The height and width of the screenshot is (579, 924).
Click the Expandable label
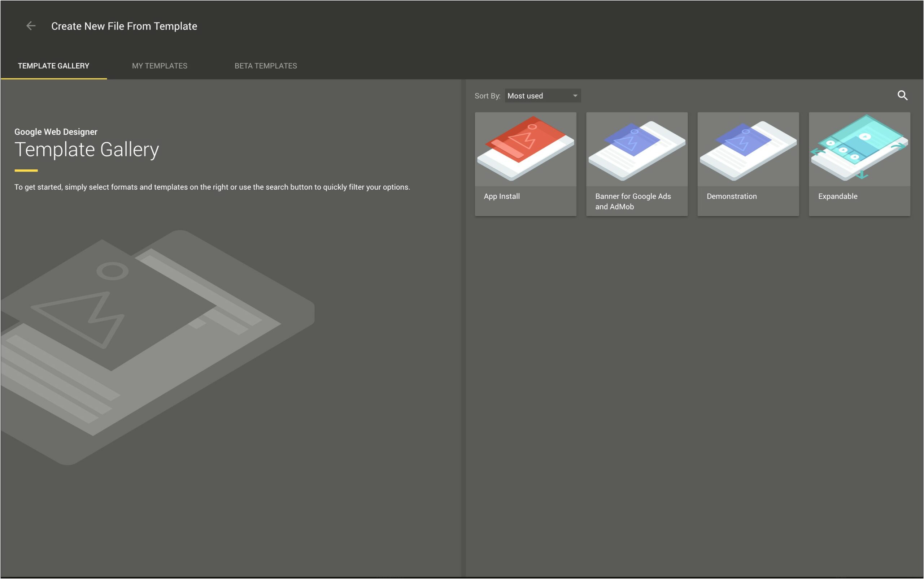tap(837, 196)
